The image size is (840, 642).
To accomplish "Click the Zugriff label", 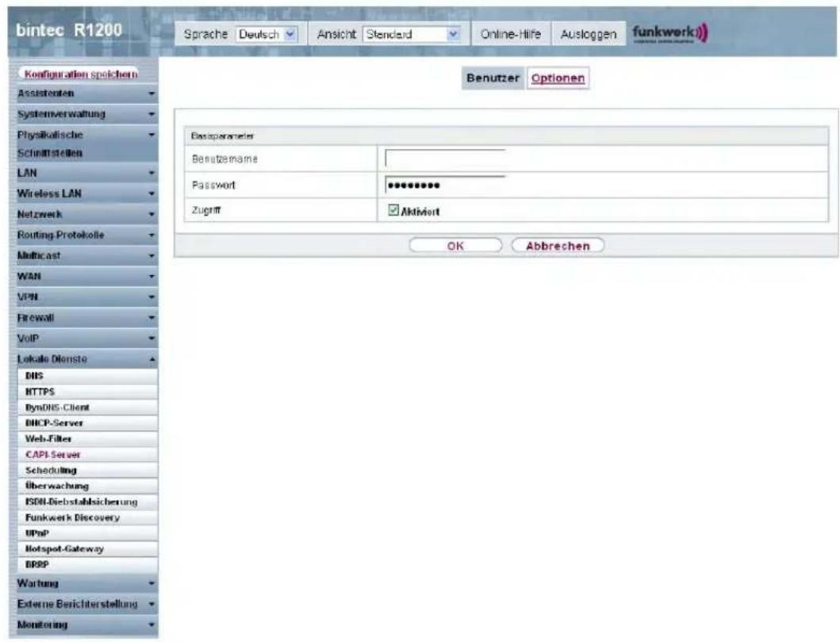I will pos(206,210).
